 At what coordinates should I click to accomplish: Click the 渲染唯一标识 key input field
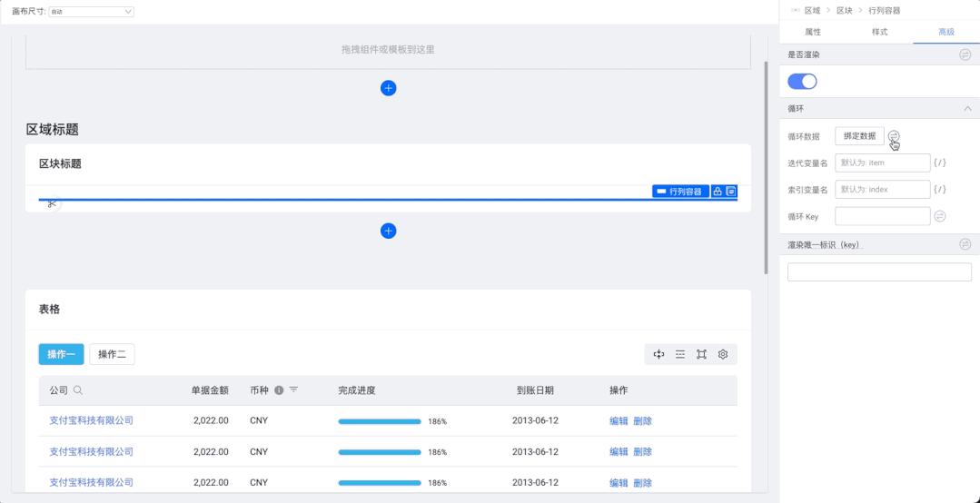(x=878, y=272)
